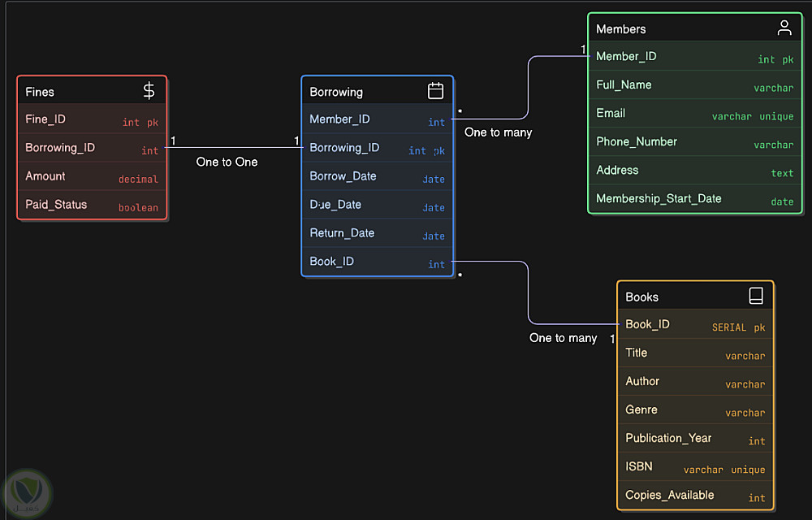Image resolution: width=812 pixels, height=520 pixels.
Task: Select the Email field in Members
Action: [x=694, y=114]
